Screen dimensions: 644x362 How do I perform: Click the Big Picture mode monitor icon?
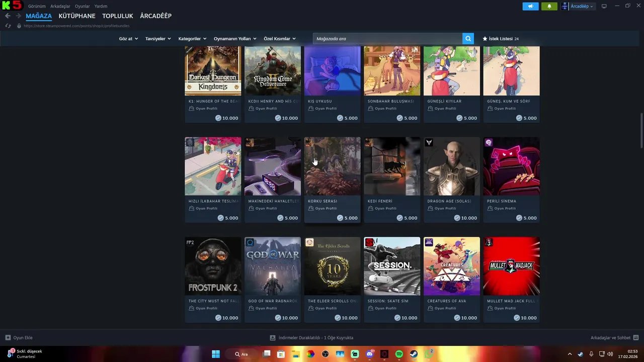click(604, 6)
